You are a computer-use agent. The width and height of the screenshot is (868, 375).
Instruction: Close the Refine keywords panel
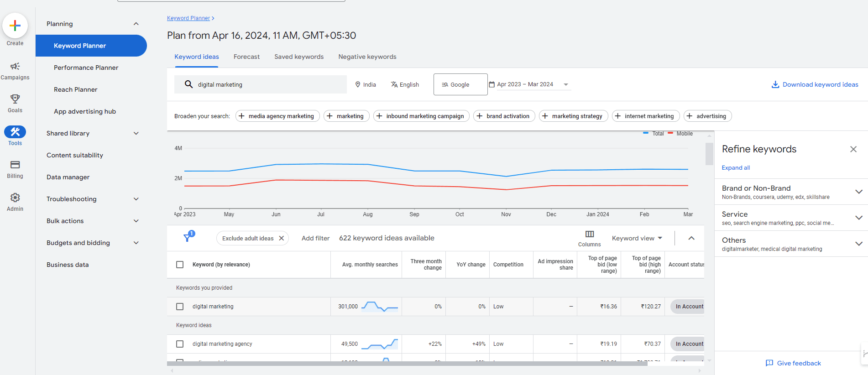[x=853, y=149]
